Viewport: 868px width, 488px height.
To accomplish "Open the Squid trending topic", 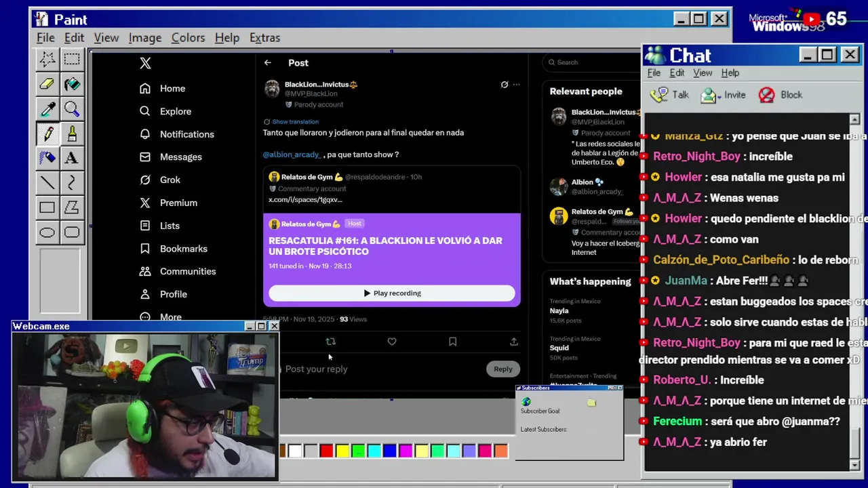I will point(559,348).
